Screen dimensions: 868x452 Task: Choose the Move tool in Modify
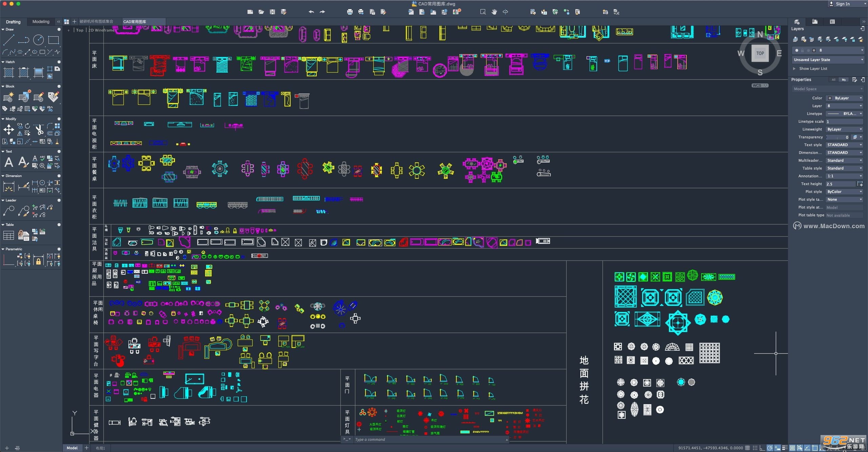[8, 129]
